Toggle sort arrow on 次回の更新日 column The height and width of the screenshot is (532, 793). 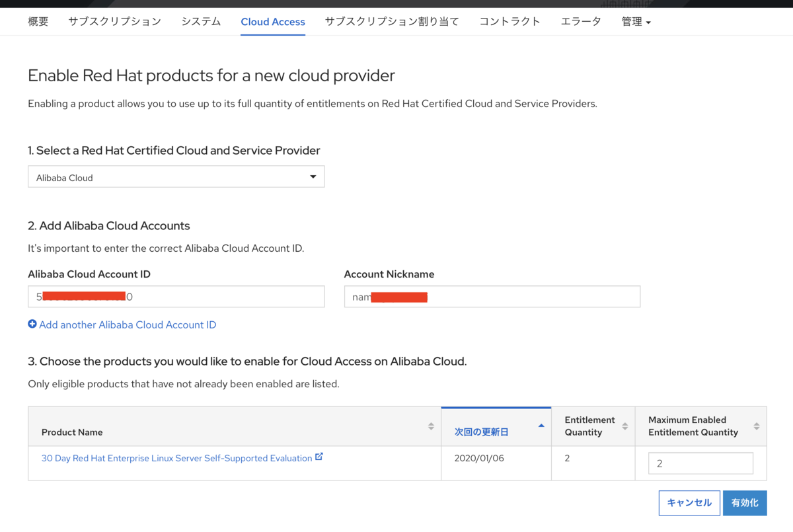tap(541, 426)
